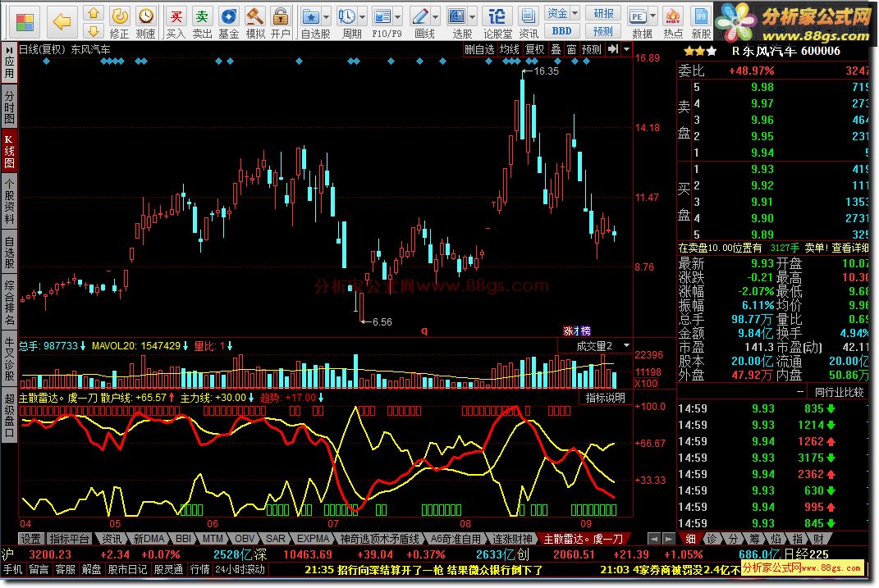The height and width of the screenshot is (588, 879).
Task: Select the EXPMA indicator tab
Action: click(x=313, y=538)
